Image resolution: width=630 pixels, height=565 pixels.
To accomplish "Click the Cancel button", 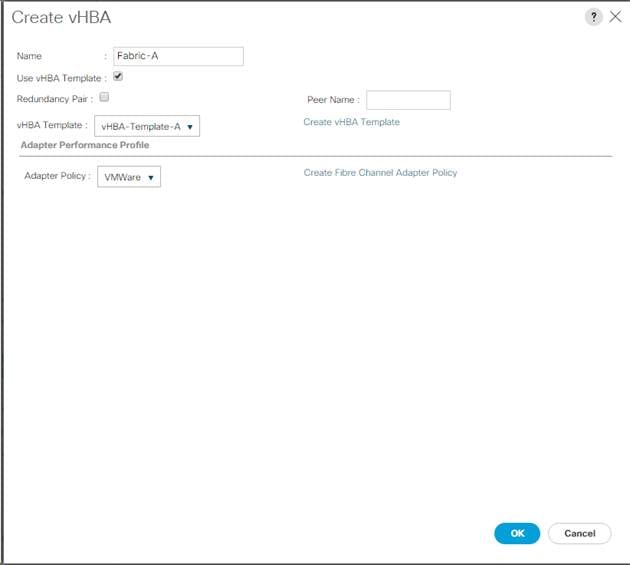I will click(580, 533).
